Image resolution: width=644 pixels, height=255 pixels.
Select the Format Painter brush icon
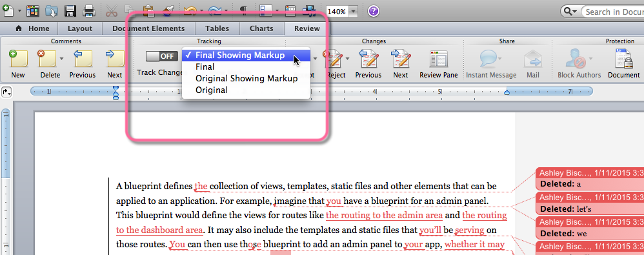coord(167,11)
